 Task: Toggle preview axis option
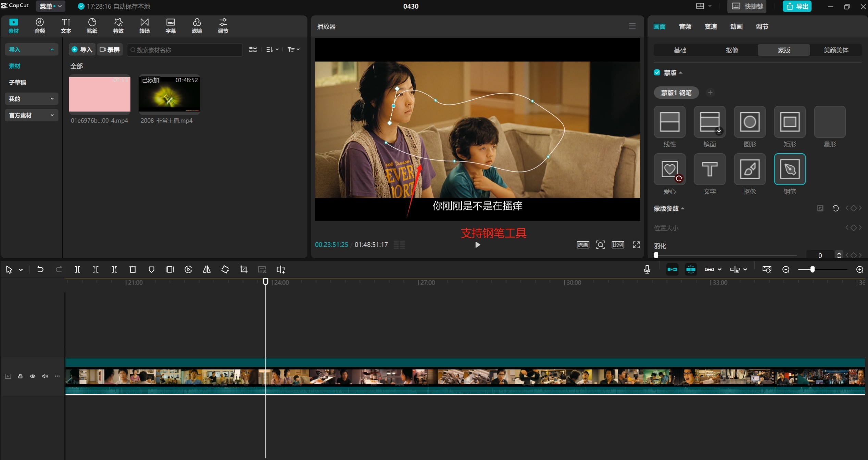coord(734,269)
